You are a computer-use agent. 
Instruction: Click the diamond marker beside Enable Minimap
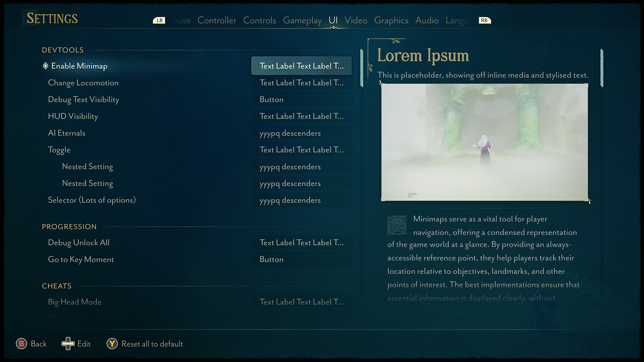[x=46, y=66]
